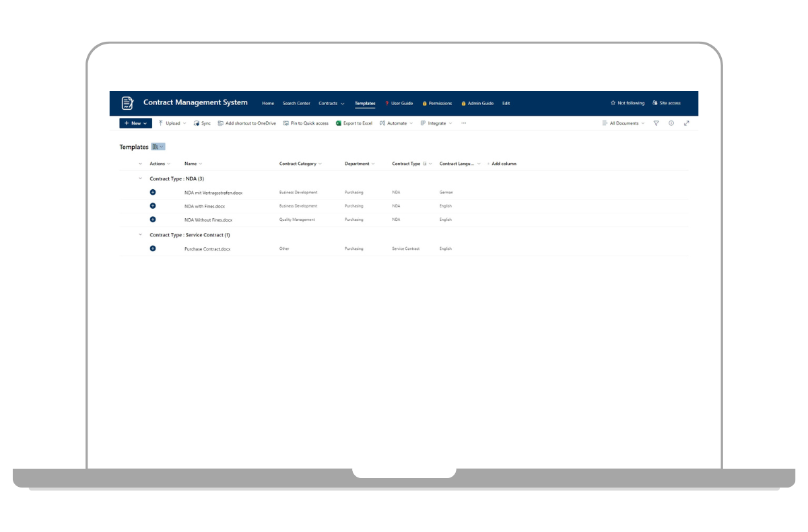The height and width of the screenshot is (532, 808).
Task: Click action icon for Purchase Contract.docx
Action: (153, 248)
